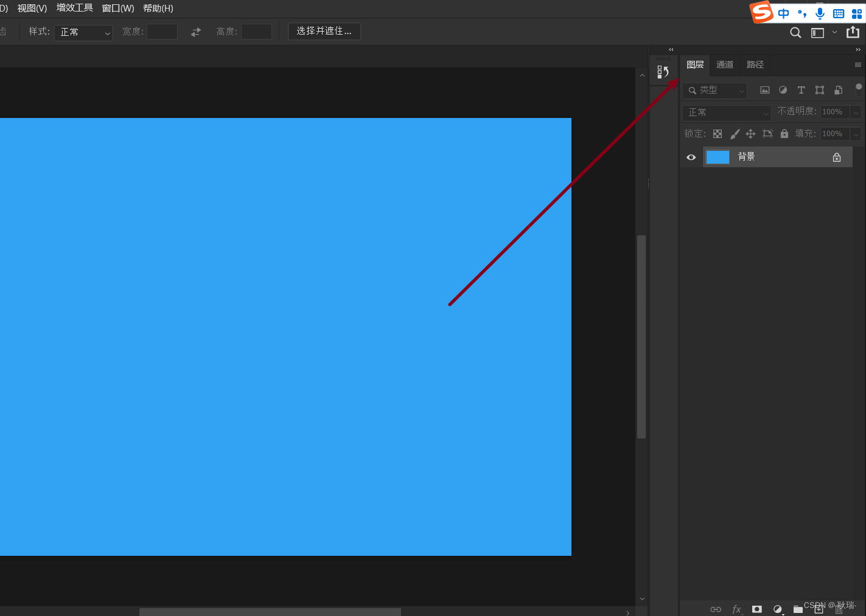Click the share export icon
This screenshot has width=866, height=616.
pos(853,32)
